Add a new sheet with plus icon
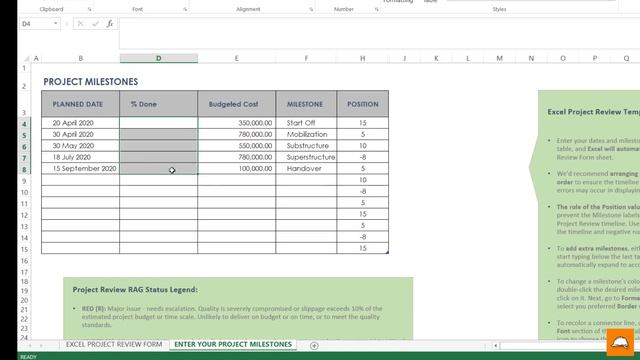This screenshot has height=360, width=640. 314,346
